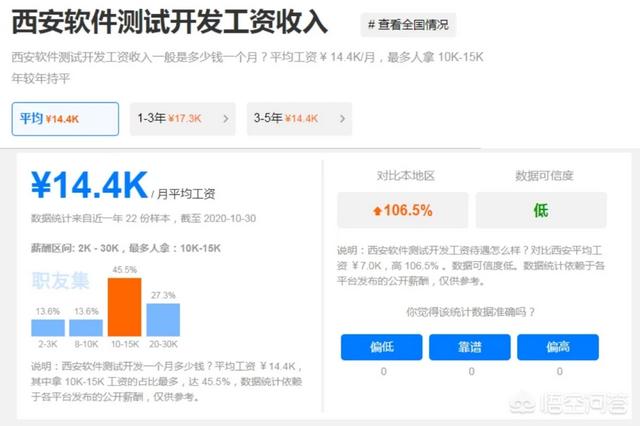Select the 平均 ¥14.4K tab
The image size is (640, 426).
[65, 119]
